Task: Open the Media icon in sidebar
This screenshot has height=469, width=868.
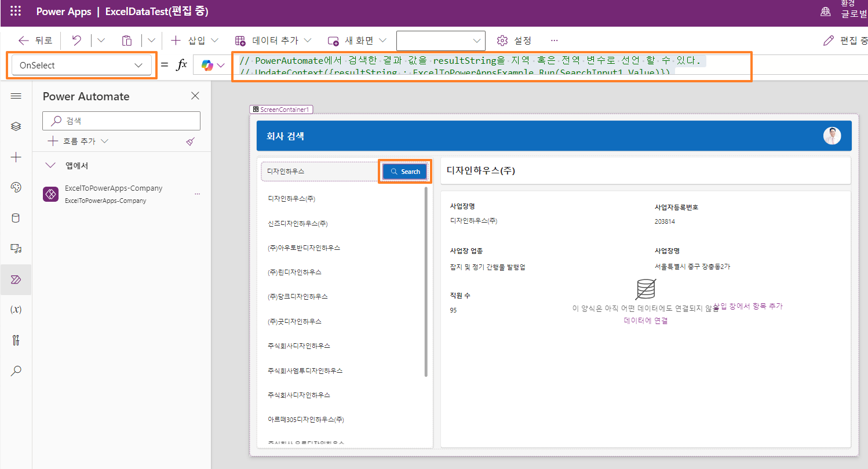Action: click(16, 249)
